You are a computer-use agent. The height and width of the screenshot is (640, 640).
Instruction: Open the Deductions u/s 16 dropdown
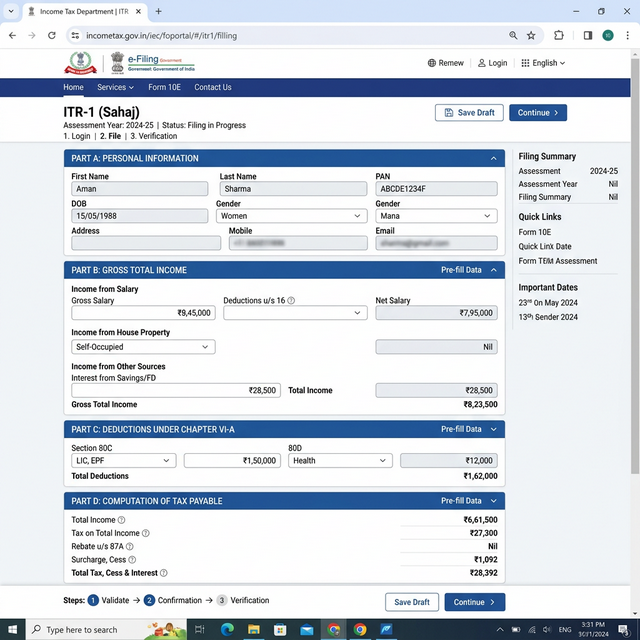[295, 313]
